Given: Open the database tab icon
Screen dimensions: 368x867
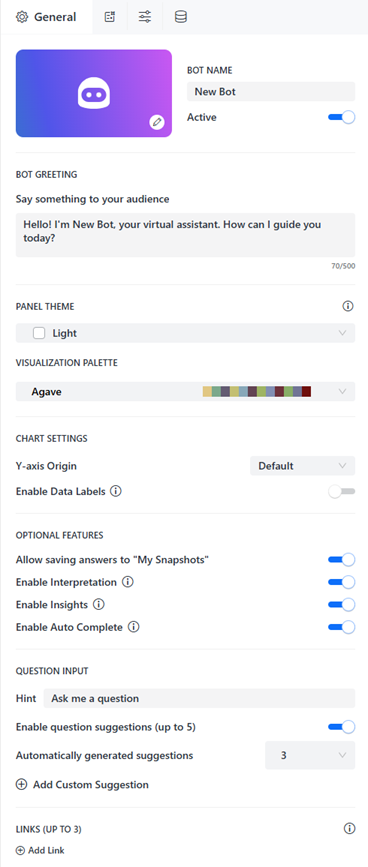Looking at the screenshot, I should 181,17.
